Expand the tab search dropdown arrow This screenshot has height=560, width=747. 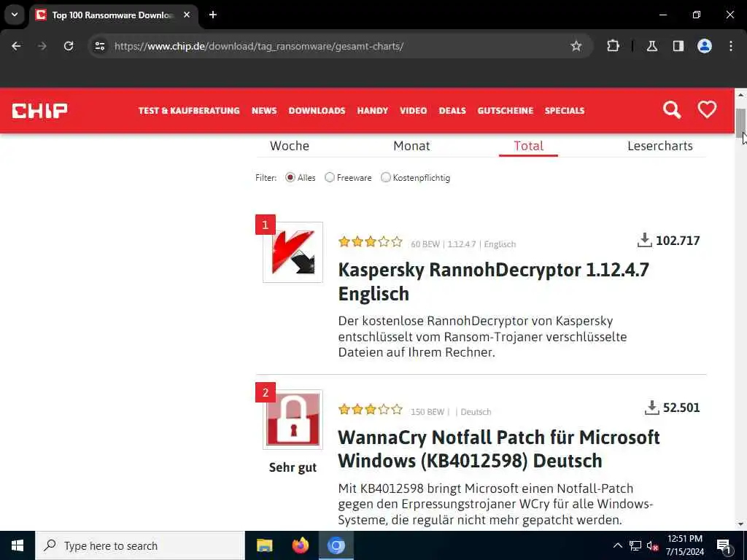tap(15, 15)
